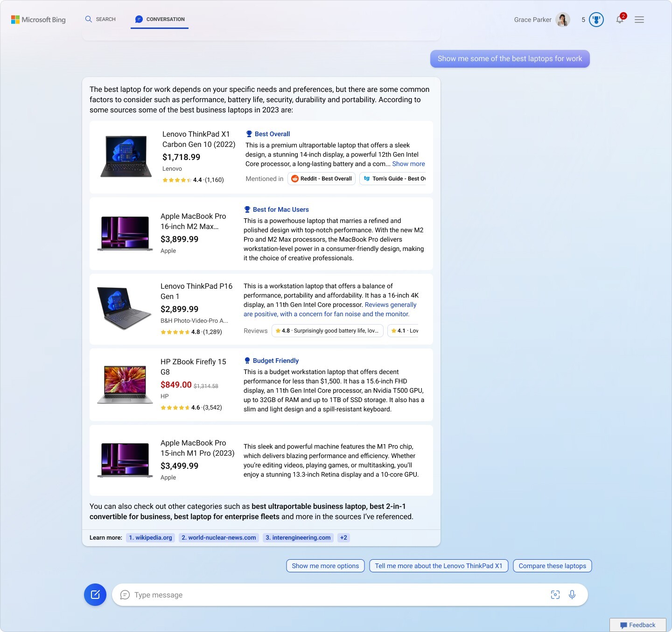Screen dimensions: 672x632
Task: Open the wikipedia.org source link
Action: click(151, 538)
